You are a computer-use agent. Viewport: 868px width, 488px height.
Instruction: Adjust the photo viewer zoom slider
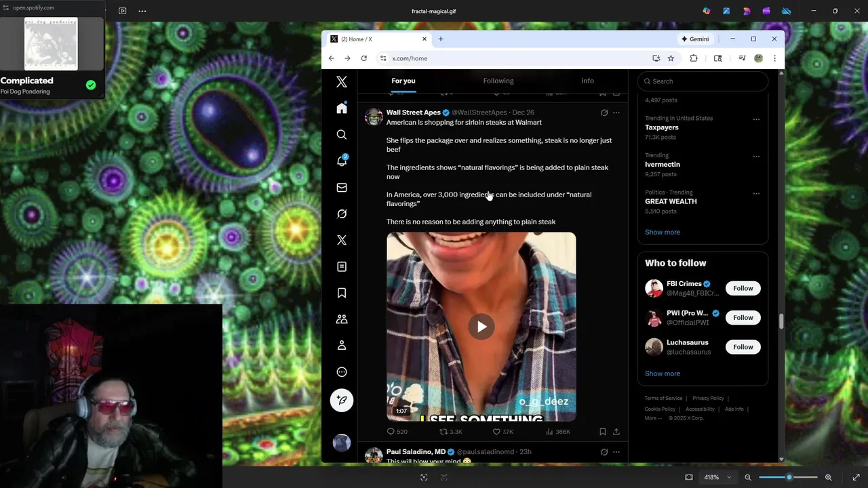click(789, 477)
